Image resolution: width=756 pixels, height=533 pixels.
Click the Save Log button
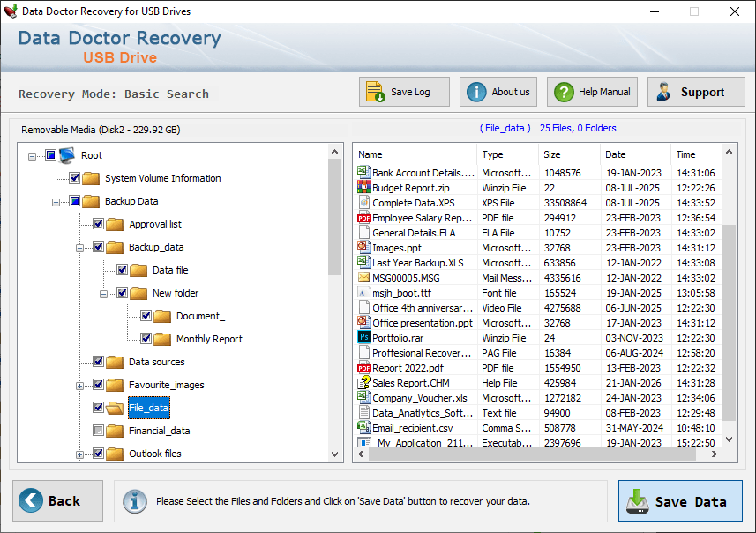(x=404, y=92)
